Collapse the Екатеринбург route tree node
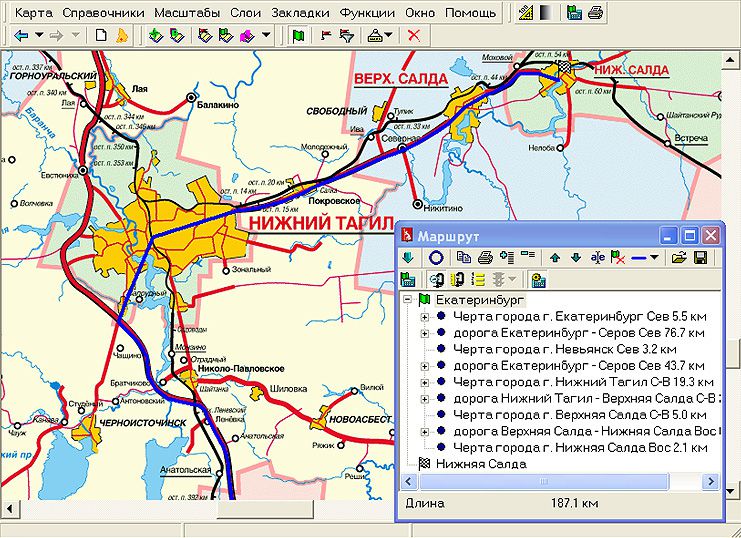Screen dimensions: 741x538 pyautogui.click(x=409, y=299)
